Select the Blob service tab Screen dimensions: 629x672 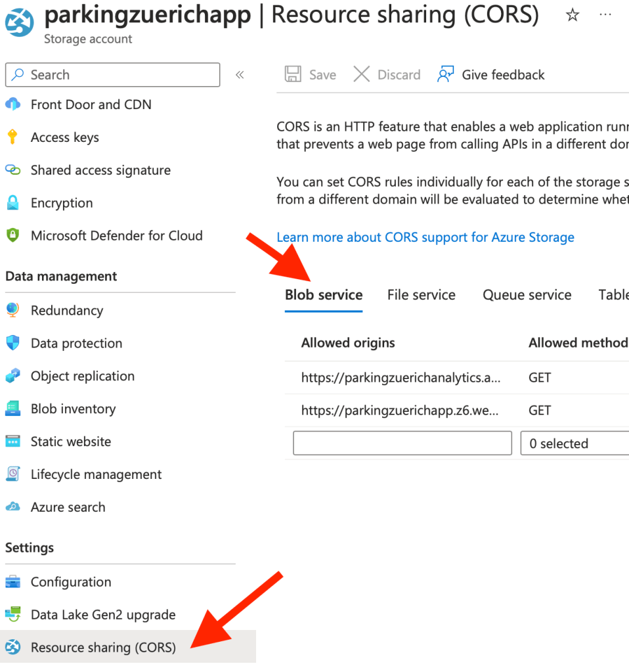point(324,295)
